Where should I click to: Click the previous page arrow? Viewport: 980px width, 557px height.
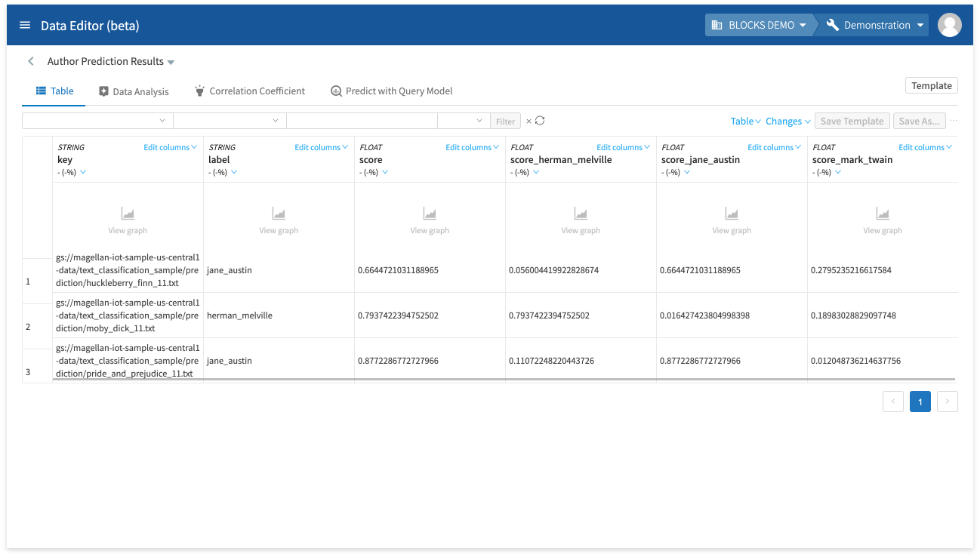click(892, 402)
